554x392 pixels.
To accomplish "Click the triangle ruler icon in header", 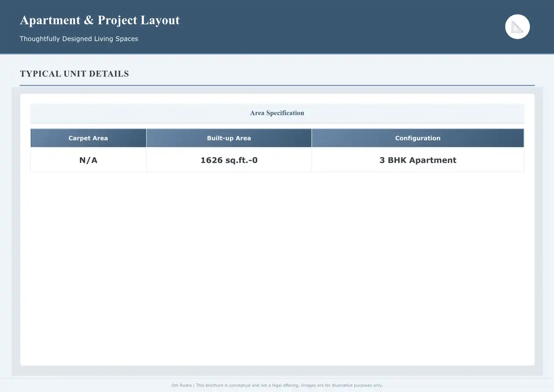I will [x=518, y=27].
